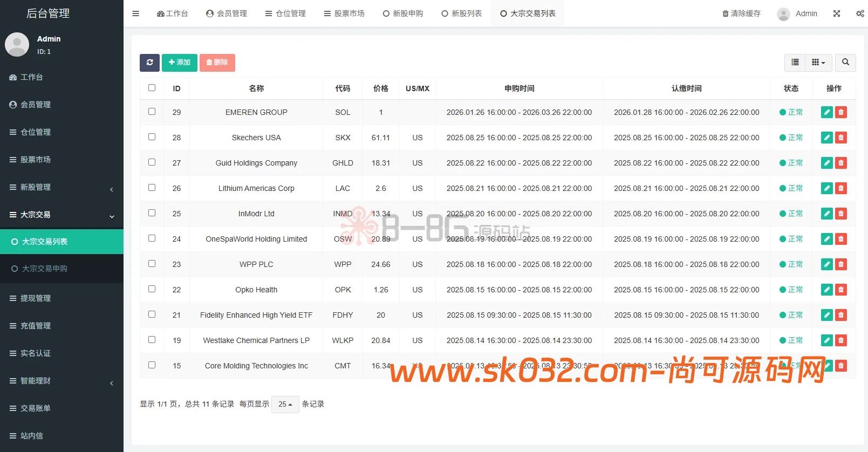This screenshot has height=452, width=868.
Task: Open the 25 per-page dropdown
Action: [285, 404]
